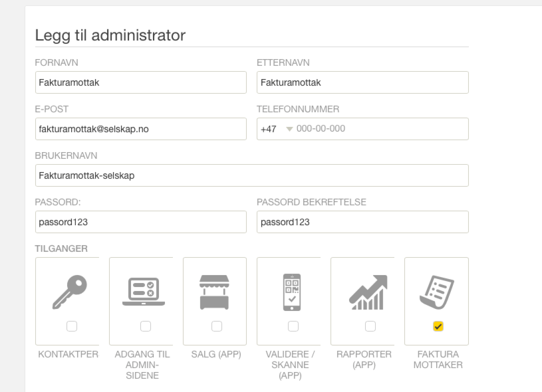
Task: Toggle the Validere / Skanne checkbox
Action: [x=293, y=326]
